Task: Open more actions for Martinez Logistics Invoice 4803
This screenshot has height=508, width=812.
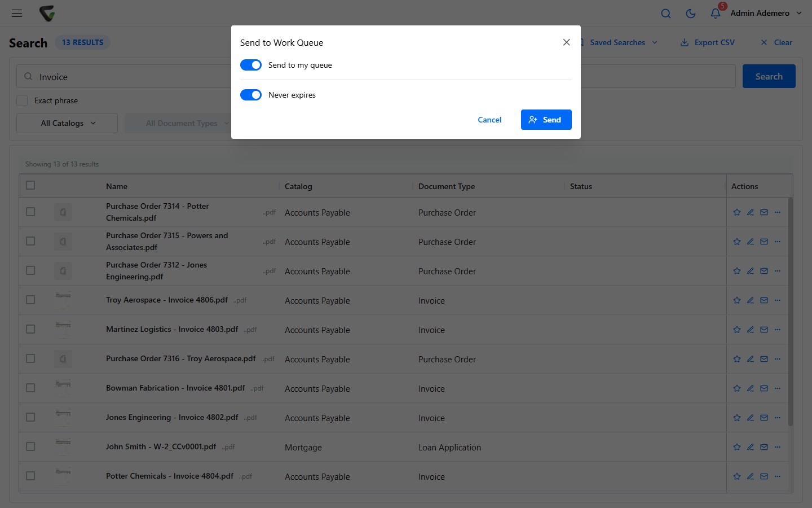Action: tap(778, 330)
